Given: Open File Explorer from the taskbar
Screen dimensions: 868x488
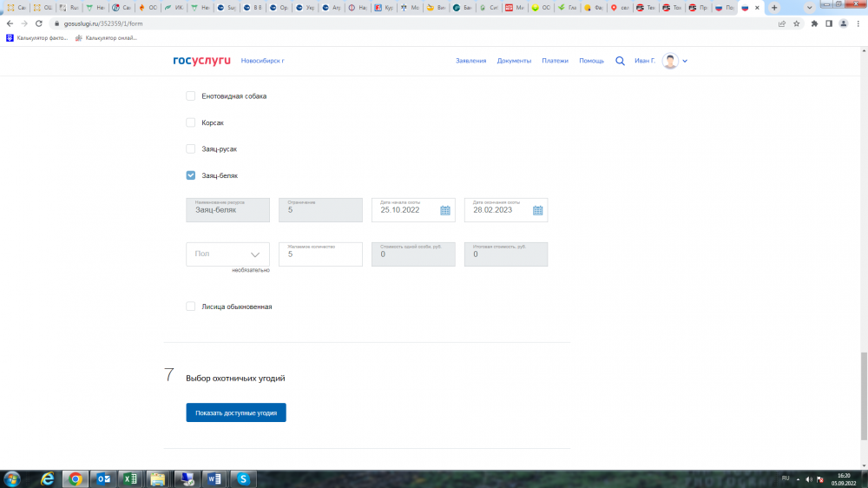Looking at the screenshot, I should [158, 479].
